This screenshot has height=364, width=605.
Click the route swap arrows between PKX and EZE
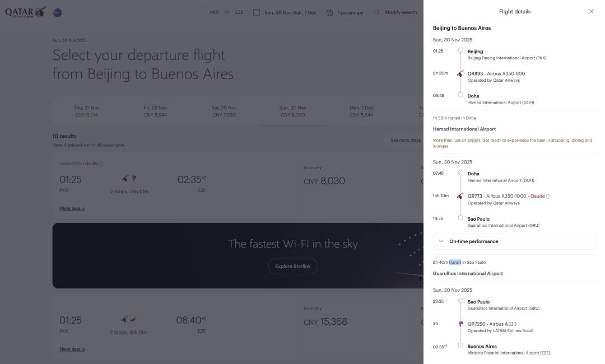pyautogui.click(x=227, y=12)
